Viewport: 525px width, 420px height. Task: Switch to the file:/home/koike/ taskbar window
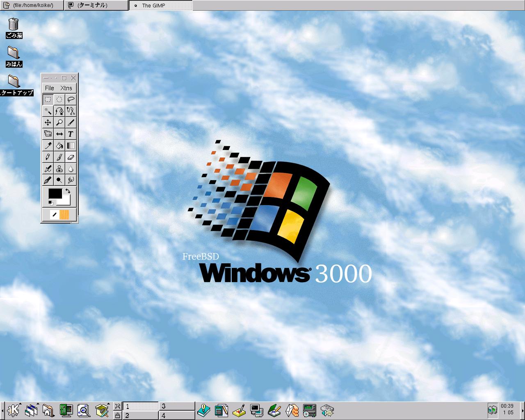click(x=32, y=5)
